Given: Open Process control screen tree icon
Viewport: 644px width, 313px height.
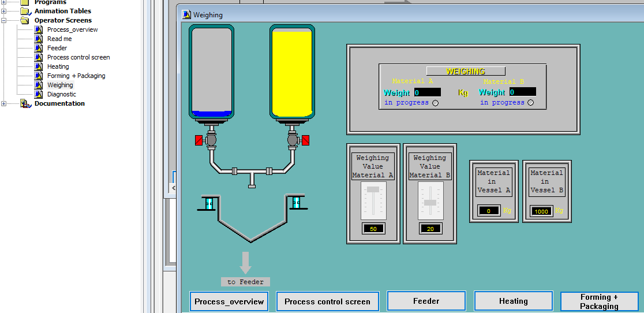Looking at the screenshot, I should (x=39, y=57).
